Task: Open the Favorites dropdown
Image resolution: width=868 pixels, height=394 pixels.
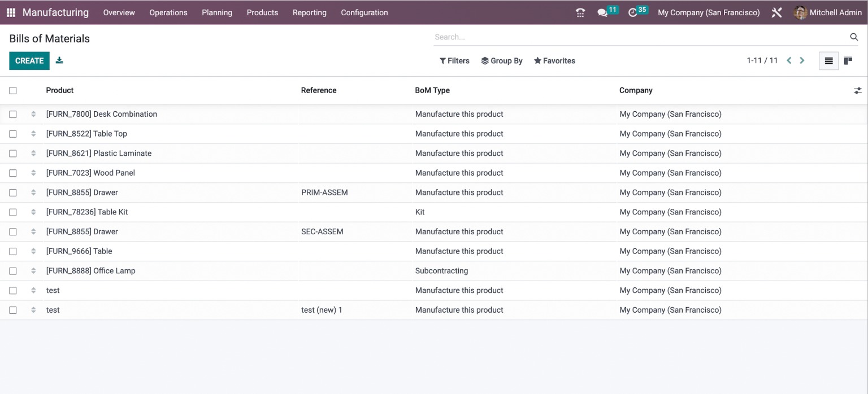Action: [x=554, y=61]
